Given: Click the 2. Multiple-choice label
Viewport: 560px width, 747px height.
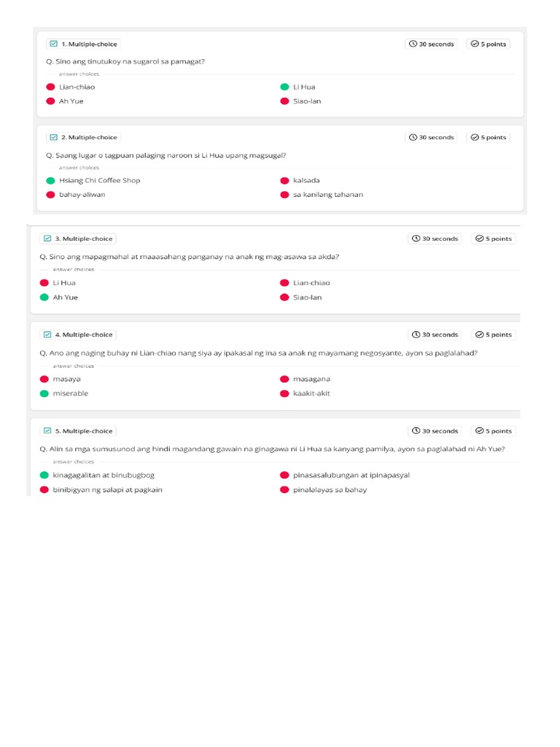Looking at the screenshot, I should pos(89,137).
